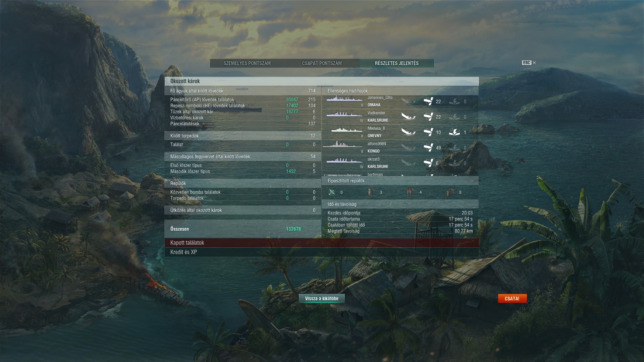Screen dimensions: 644x362
Task: Click shell hits icon for skrzat3 Karlsruhe
Action: coord(428,163)
